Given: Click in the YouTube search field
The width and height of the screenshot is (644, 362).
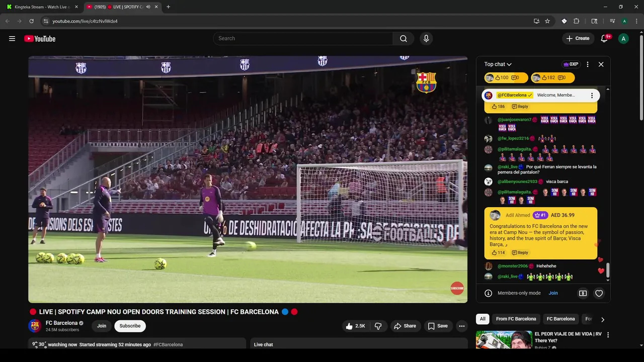Looking at the screenshot, I should click(303, 39).
